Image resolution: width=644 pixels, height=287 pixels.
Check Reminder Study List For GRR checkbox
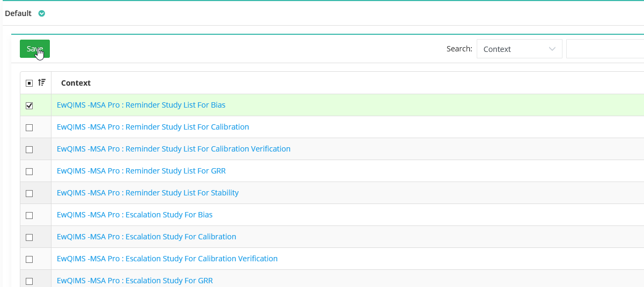[x=29, y=171]
